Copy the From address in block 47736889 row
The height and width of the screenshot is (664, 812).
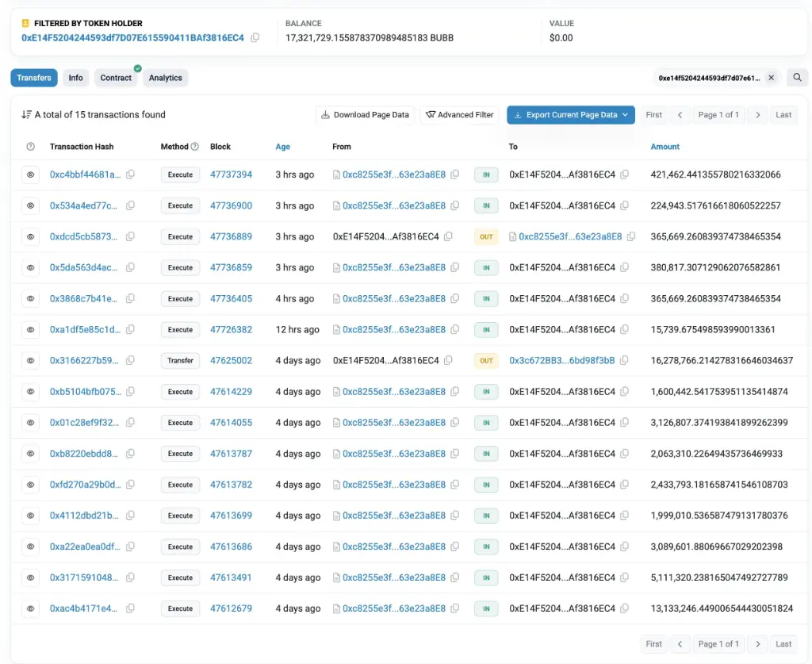(449, 236)
